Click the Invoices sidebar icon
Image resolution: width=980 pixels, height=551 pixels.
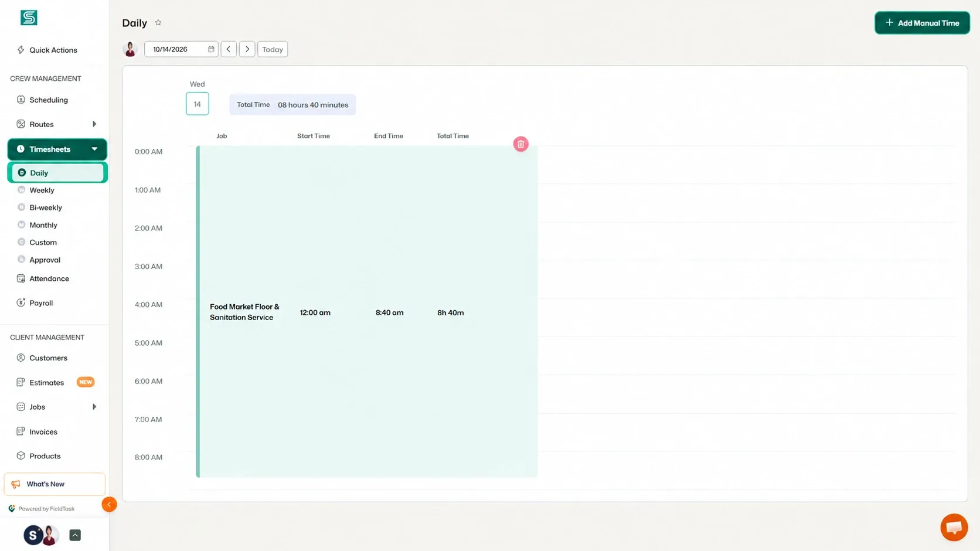(x=21, y=431)
